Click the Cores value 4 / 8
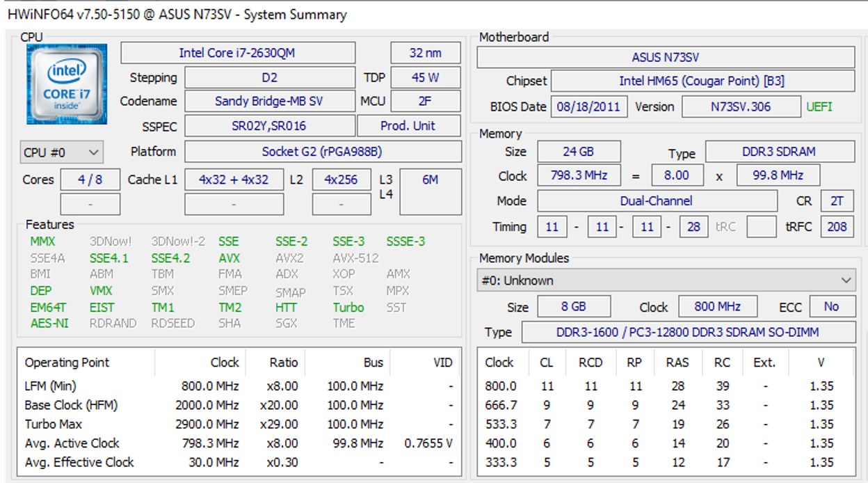This screenshot has width=868, height=483. coord(90,180)
